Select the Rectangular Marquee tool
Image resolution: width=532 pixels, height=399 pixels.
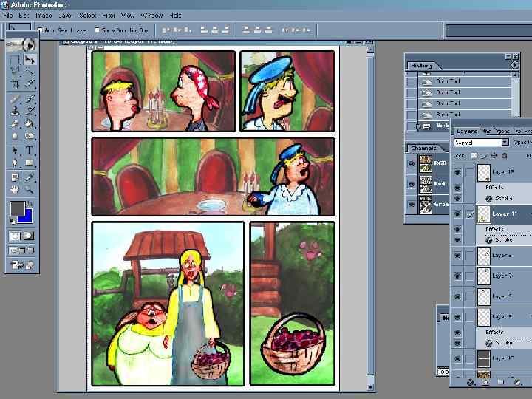tap(15, 61)
